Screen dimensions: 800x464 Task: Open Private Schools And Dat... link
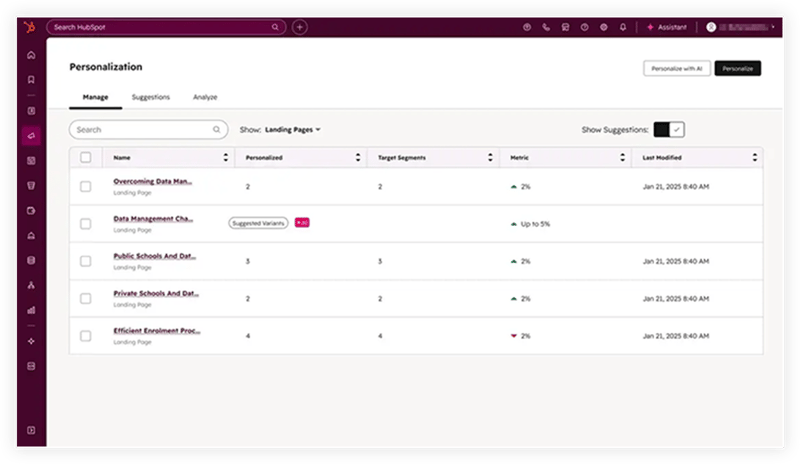click(156, 293)
